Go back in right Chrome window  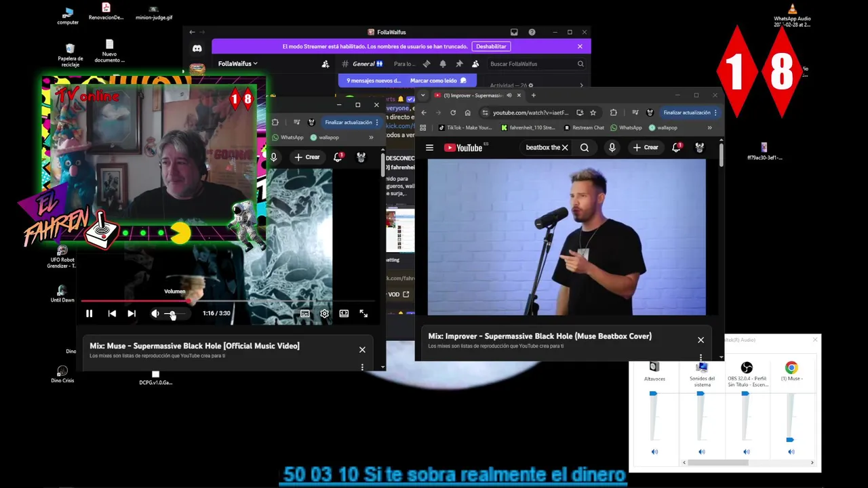(x=424, y=113)
